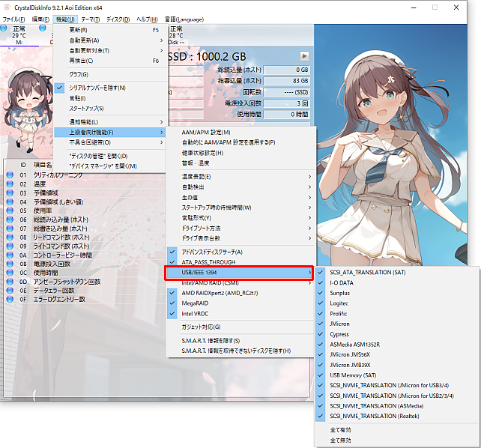Expand スタートアップ時の待機時間(W) submenu
Screen dimensions: 481x448
click(x=240, y=208)
